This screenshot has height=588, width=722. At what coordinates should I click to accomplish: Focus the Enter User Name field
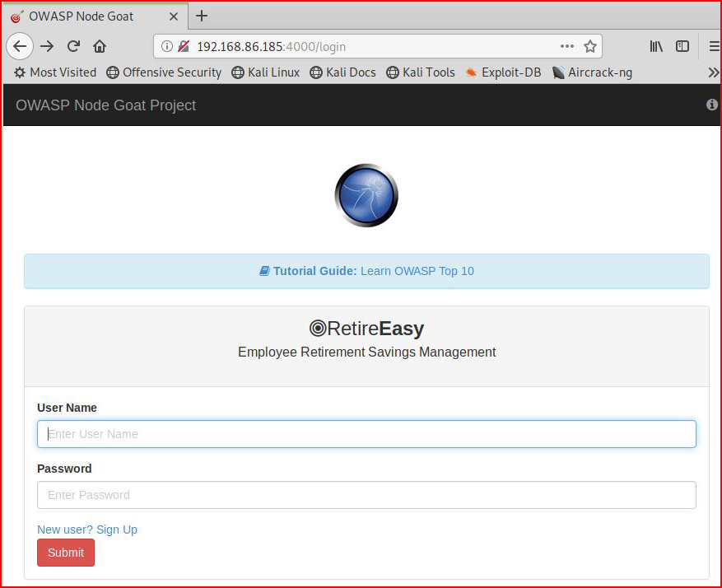click(366, 434)
